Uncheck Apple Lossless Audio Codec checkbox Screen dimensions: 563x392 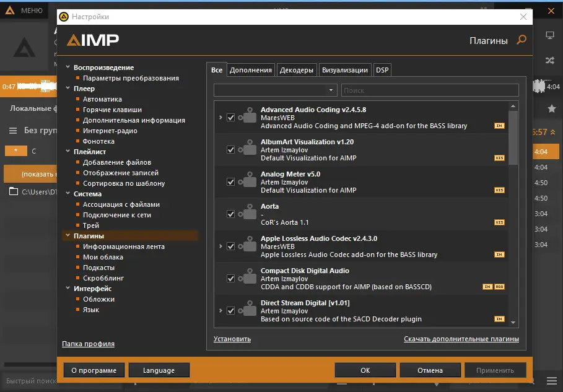230,246
